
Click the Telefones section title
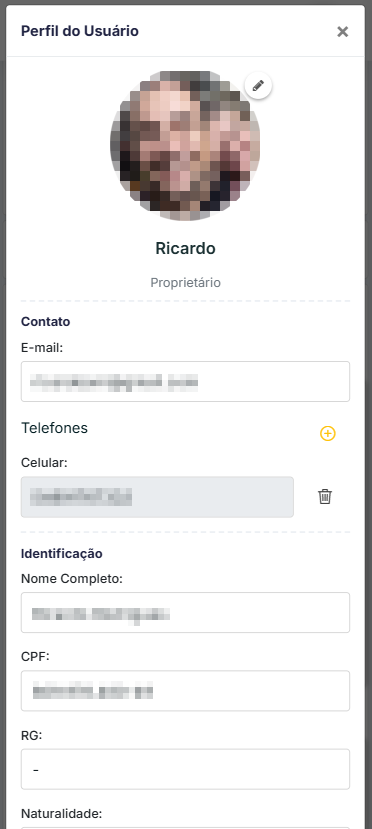point(54,428)
